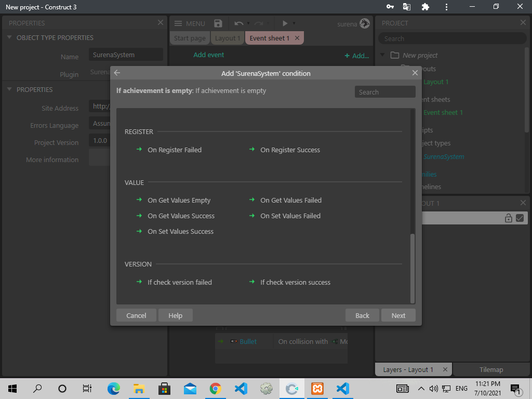
Task: Click the translate page icon
Action: (x=406, y=7)
